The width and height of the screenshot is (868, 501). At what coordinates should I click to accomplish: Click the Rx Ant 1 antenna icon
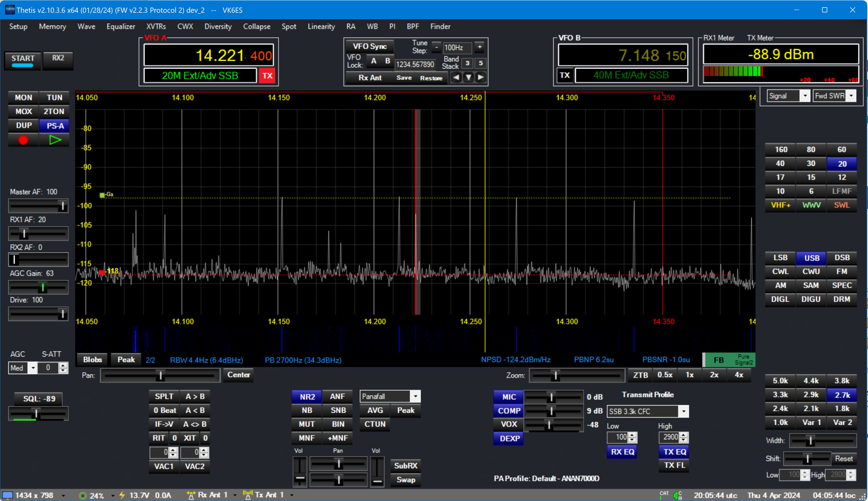coord(191,495)
